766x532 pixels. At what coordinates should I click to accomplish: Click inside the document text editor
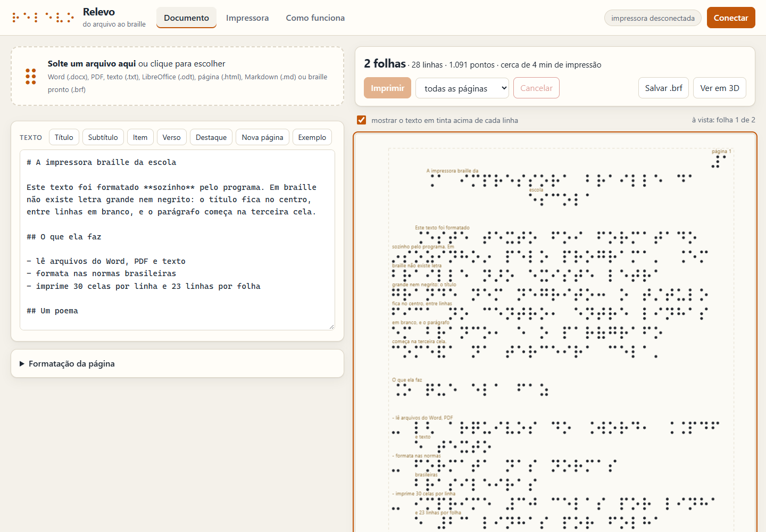click(177, 240)
